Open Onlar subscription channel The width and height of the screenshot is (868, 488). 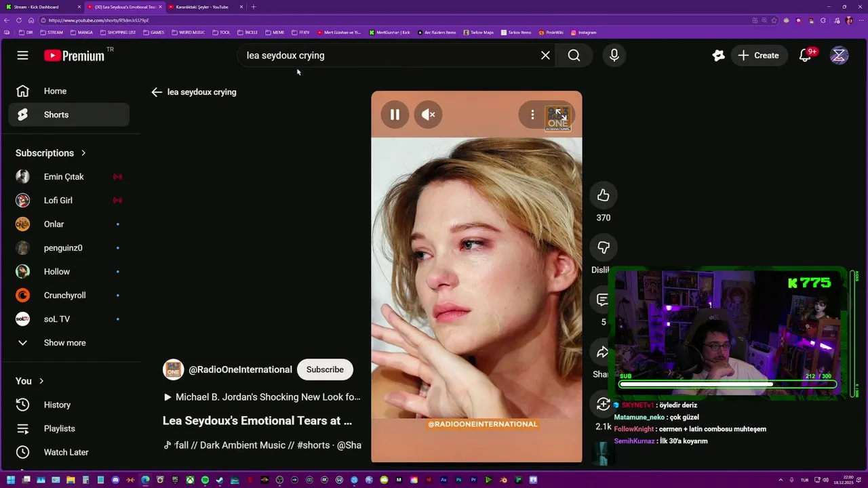[x=68, y=224]
